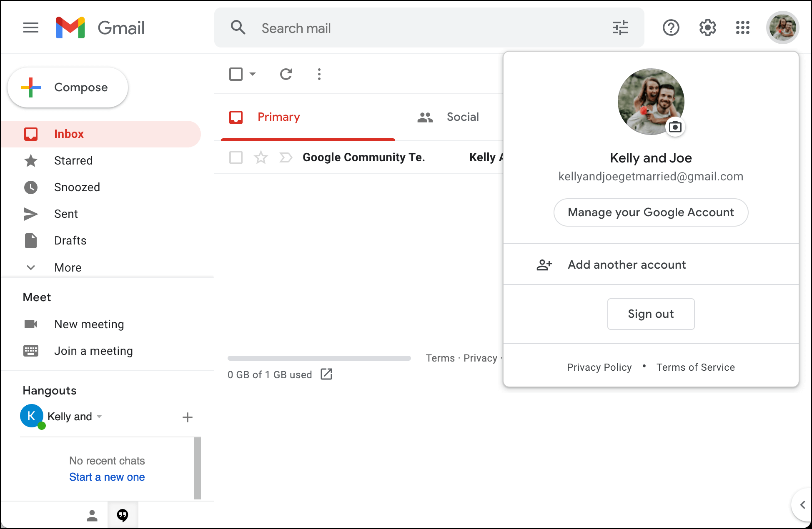Open the Google apps grid
The image size is (812, 529).
tap(743, 28)
